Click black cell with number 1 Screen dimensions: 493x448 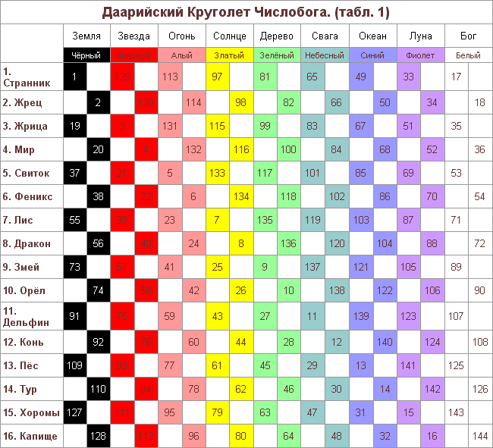(75, 77)
